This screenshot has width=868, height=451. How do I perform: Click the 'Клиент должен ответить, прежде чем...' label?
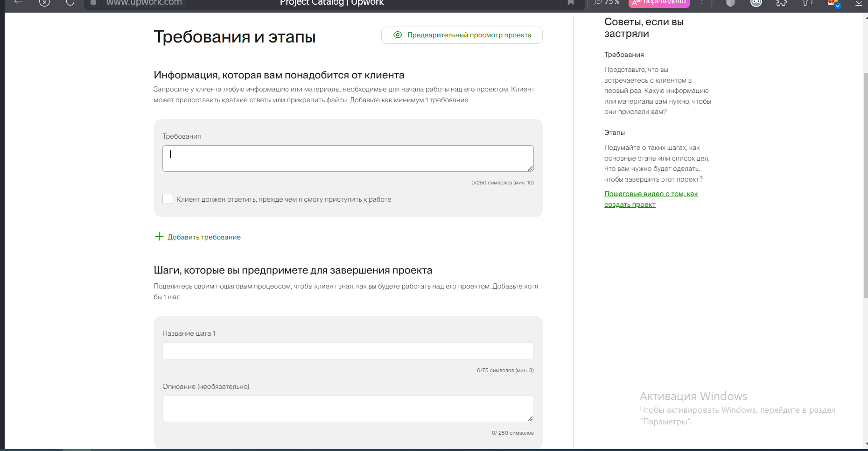click(x=284, y=199)
